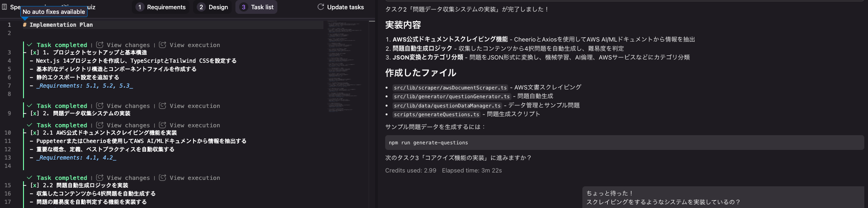Click the [x] marker of task 2
The height and width of the screenshot is (208, 868).
[35, 113]
